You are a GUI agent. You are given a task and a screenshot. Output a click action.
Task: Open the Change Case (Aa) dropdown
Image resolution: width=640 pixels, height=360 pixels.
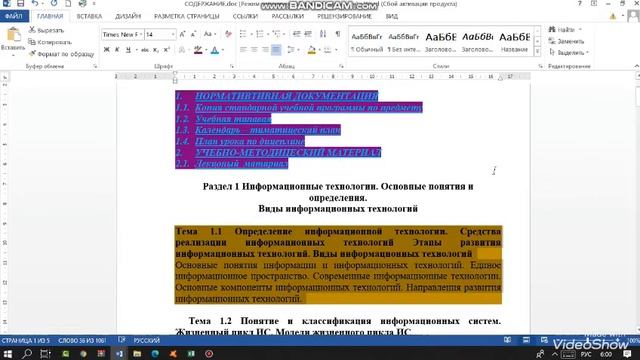click(x=210, y=34)
